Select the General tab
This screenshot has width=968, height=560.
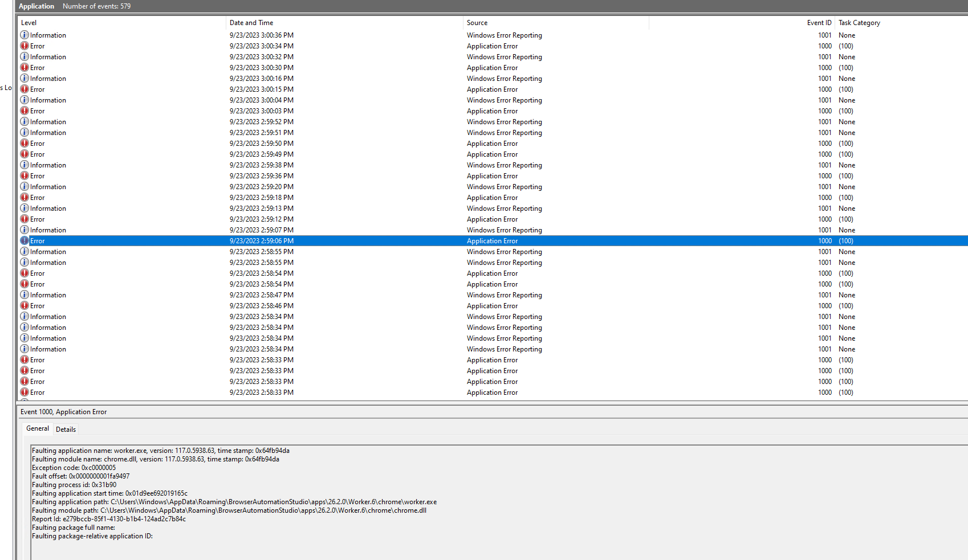[x=38, y=428]
